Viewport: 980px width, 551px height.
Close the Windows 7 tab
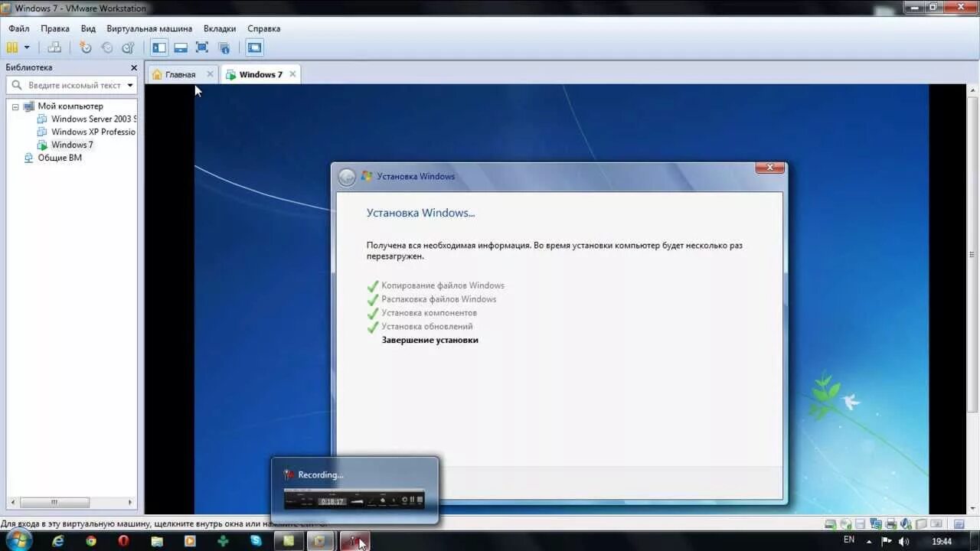pos(292,74)
